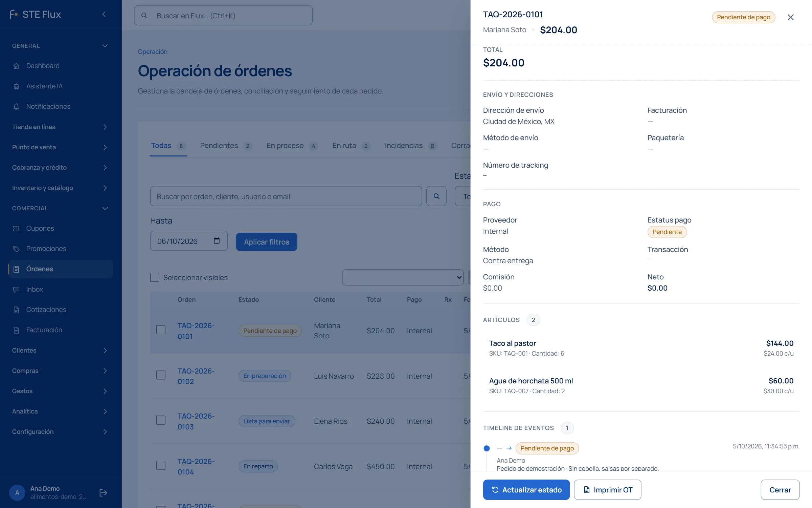Switch to the Todas tab
Image resolution: width=812 pixels, height=508 pixels.
point(168,146)
